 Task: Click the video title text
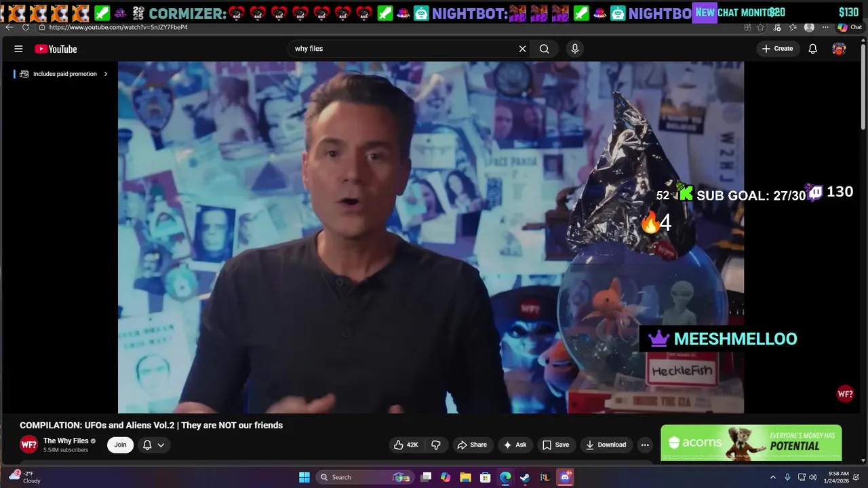pyautogui.click(x=151, y=426)
